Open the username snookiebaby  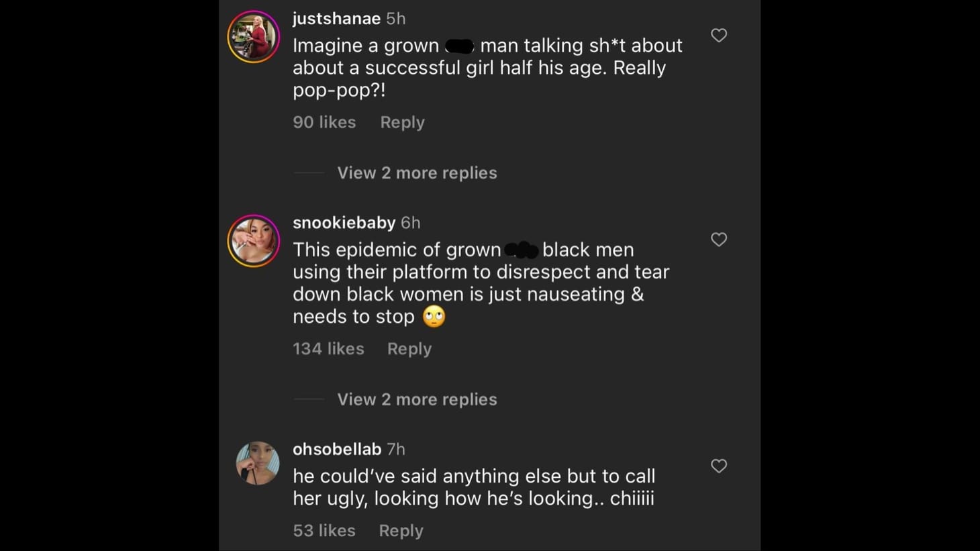[344, 222]
